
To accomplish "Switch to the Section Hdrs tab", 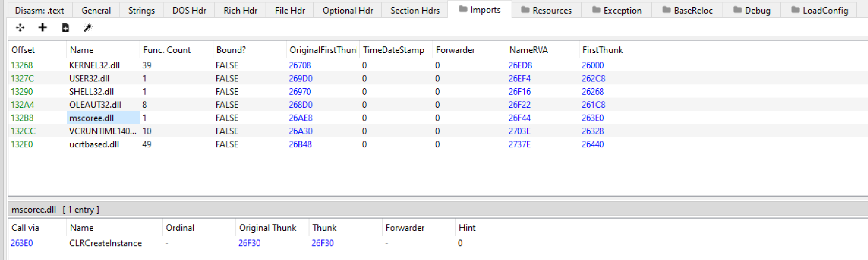I will (x=415, y=10).
